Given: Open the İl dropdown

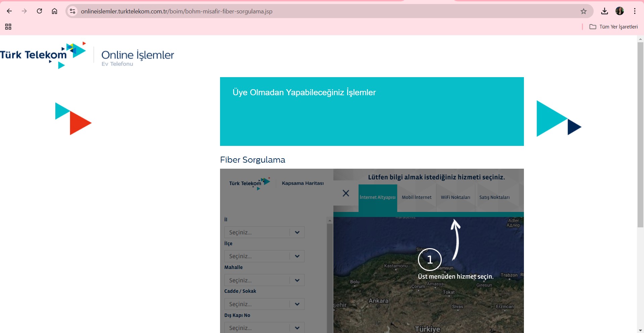Looking at the screenshot, I should click(264, 232).
